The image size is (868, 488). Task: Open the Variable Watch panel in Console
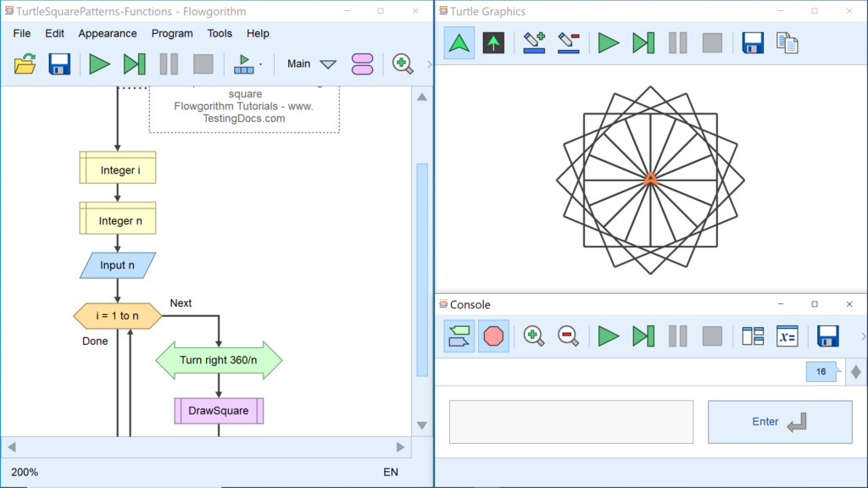pyautogui.click(x=787, y=336)
